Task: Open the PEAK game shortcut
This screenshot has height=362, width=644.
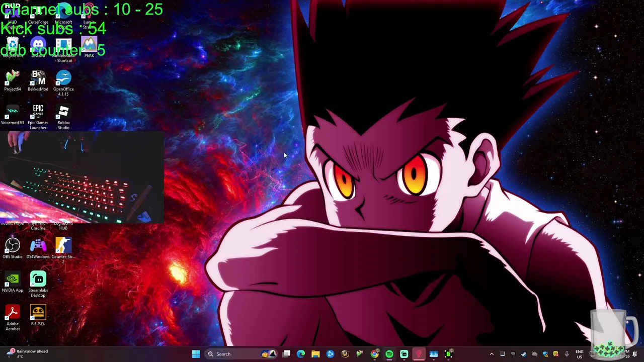Action: pyautogui.click(x=89, y=48)
